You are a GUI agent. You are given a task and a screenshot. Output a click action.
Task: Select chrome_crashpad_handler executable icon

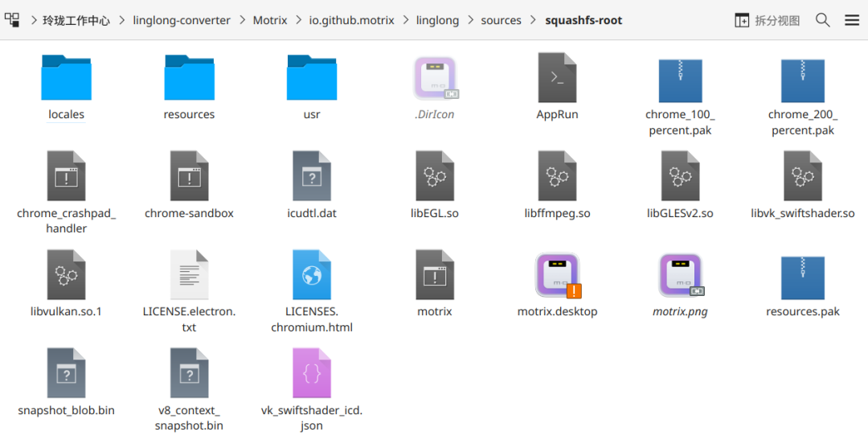pos(67,175)
